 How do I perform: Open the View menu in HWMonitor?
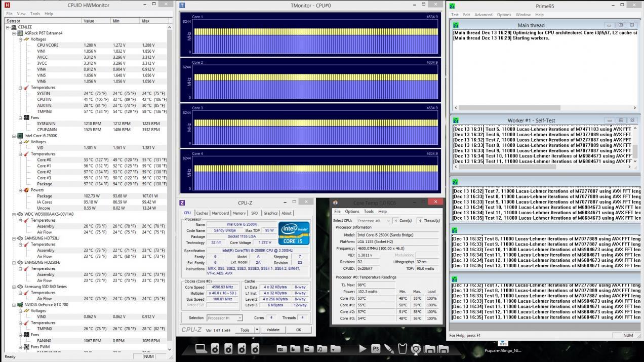(x=21, y=14)
